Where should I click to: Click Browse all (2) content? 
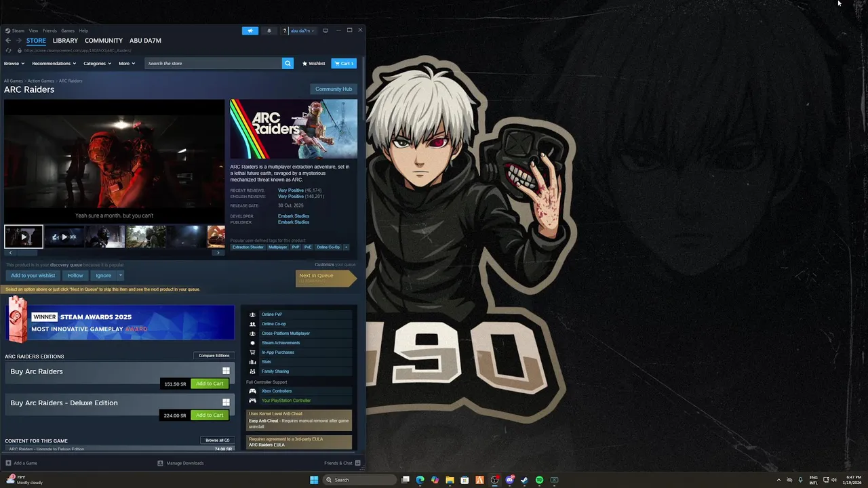pyautogui.click(x=218, y=440)
